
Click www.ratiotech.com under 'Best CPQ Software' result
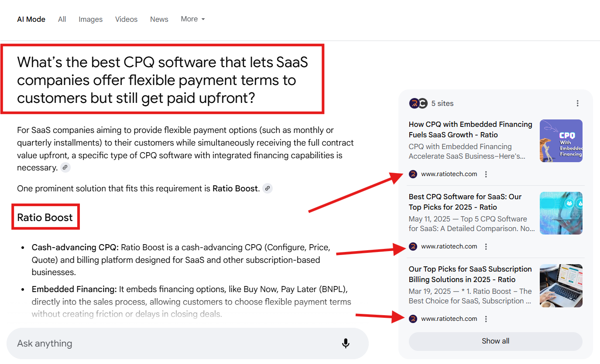pyautogui.click(x=449, y=246)
